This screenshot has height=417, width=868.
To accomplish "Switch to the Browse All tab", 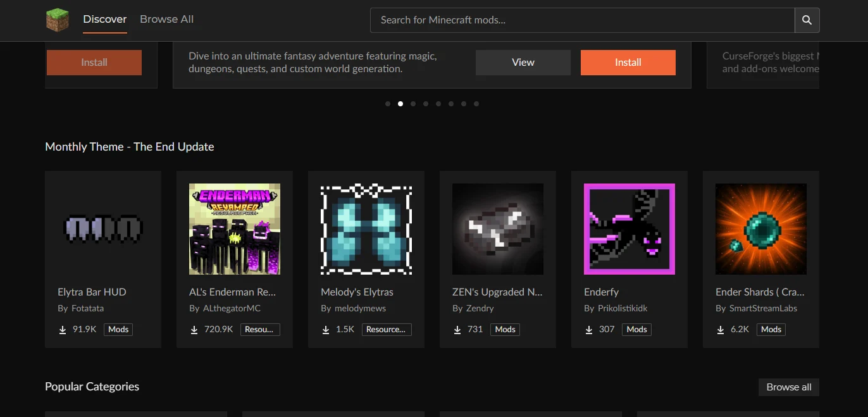I will point(166,20).
